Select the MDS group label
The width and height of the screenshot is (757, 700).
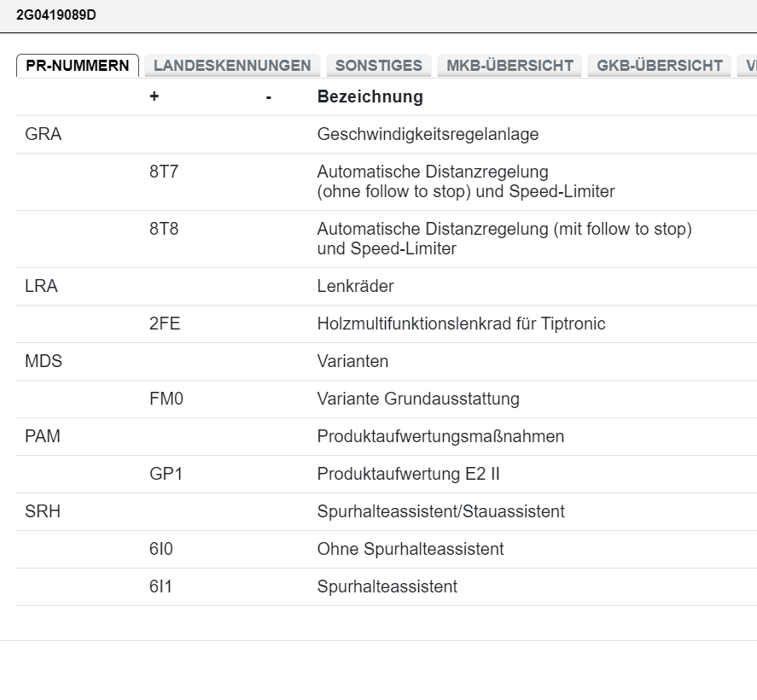coord(44,361)
